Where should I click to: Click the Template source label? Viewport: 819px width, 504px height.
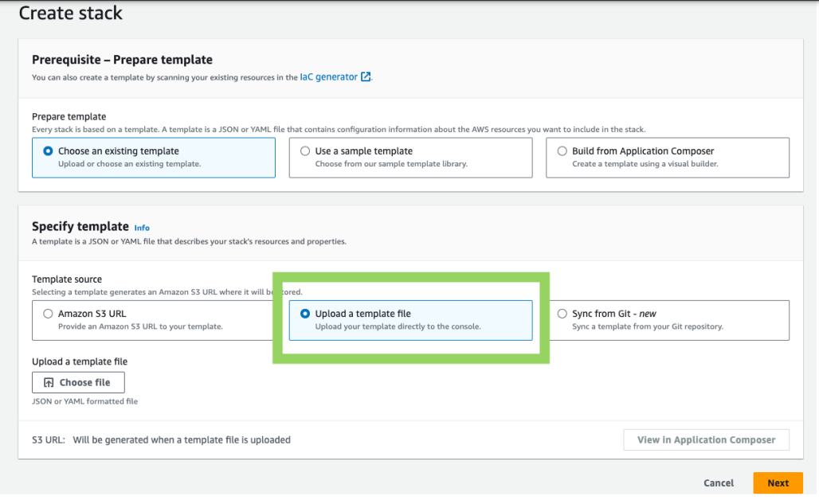[x=67, y=279]
